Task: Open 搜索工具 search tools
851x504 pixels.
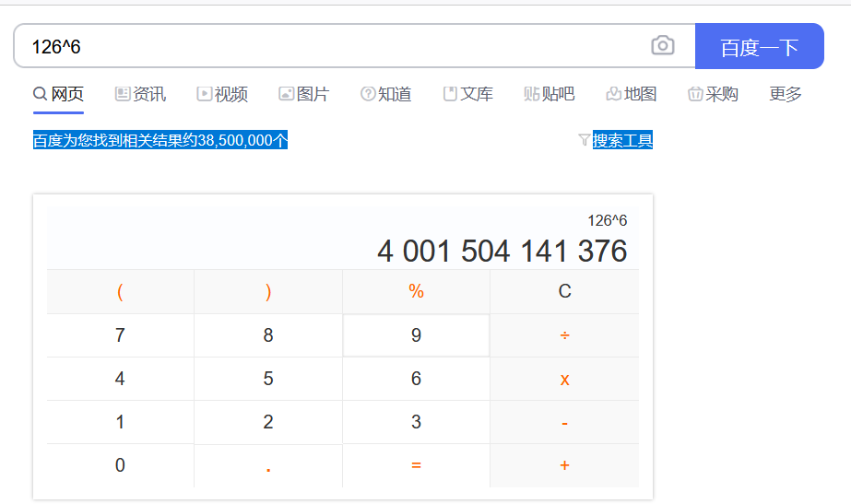Action: pyautogui.click(x=622, y=141)
